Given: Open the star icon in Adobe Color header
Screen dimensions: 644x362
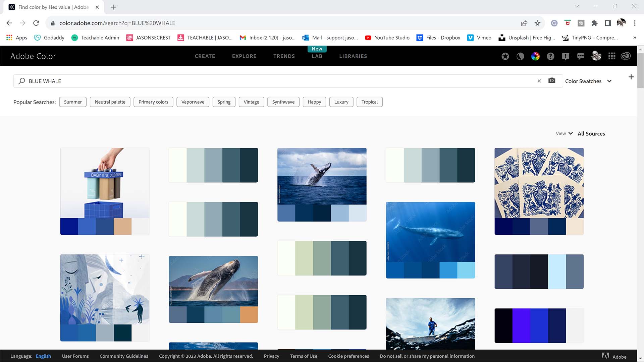Looking at the screenshot, I should coord(505,56).
